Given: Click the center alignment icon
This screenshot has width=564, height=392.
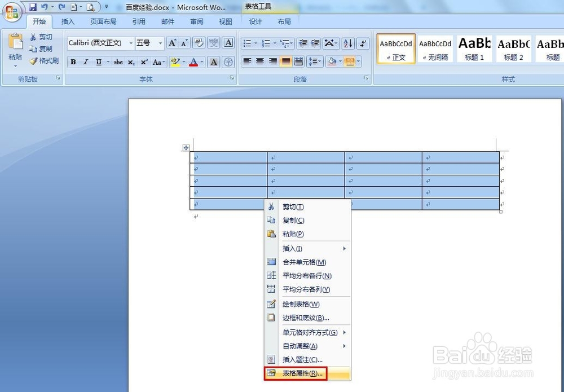Looking at the screenshot, I should 259,61.
